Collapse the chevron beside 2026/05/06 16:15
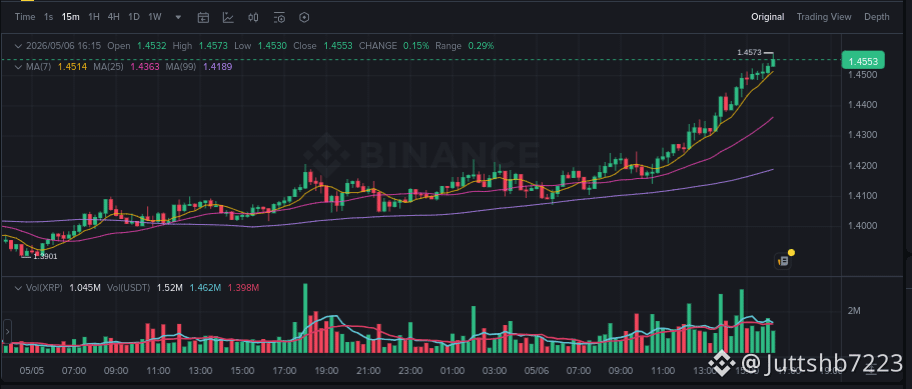 click(x=18, y=45)
